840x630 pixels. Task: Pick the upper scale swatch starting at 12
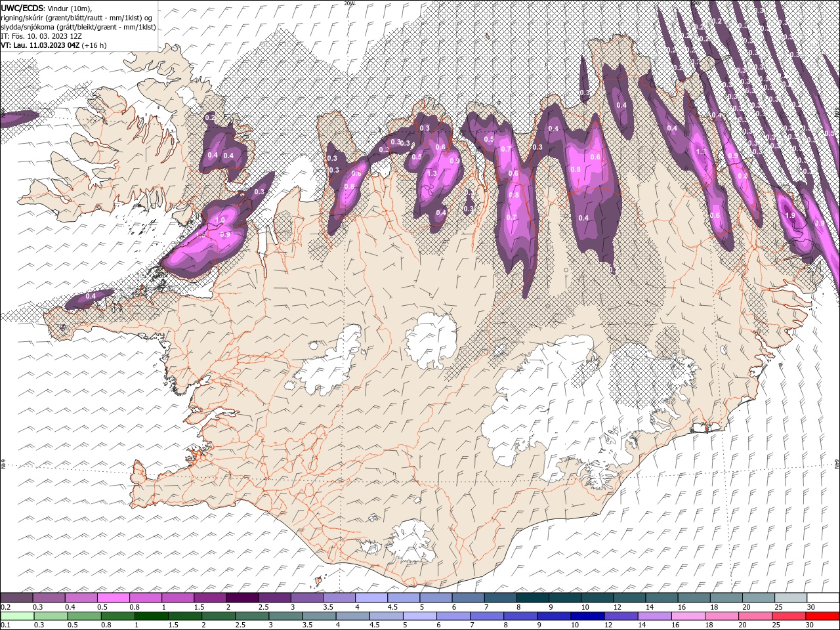pyautogui.click(x=630, y=598)
